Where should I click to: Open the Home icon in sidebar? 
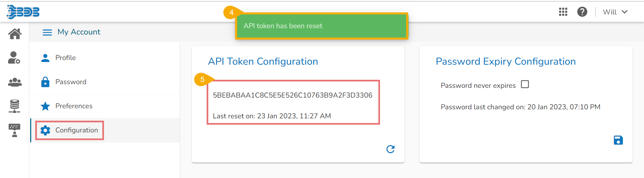(15, 34)
